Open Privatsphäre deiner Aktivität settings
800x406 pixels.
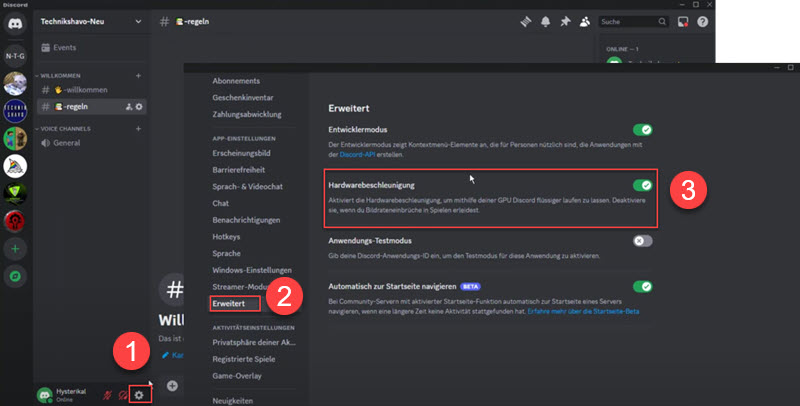point(254,342)
